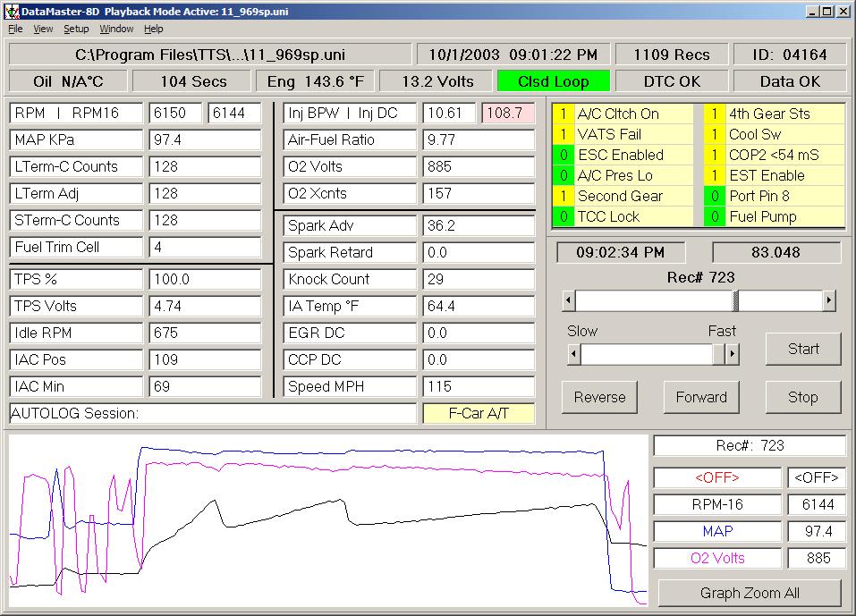Select the MAP graph channel label
The height and width of the screenshot is (616, 856).
717,532
